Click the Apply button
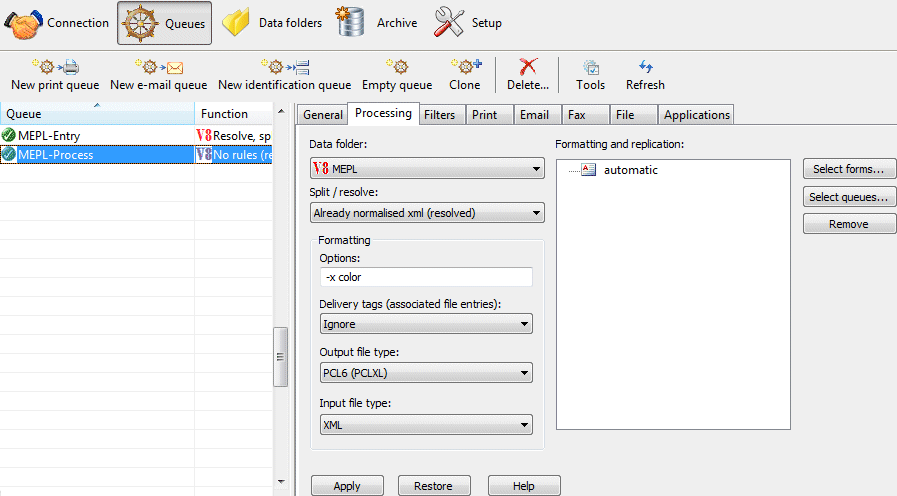The height and width of the screenshot is (496, 897). [347, 486]
